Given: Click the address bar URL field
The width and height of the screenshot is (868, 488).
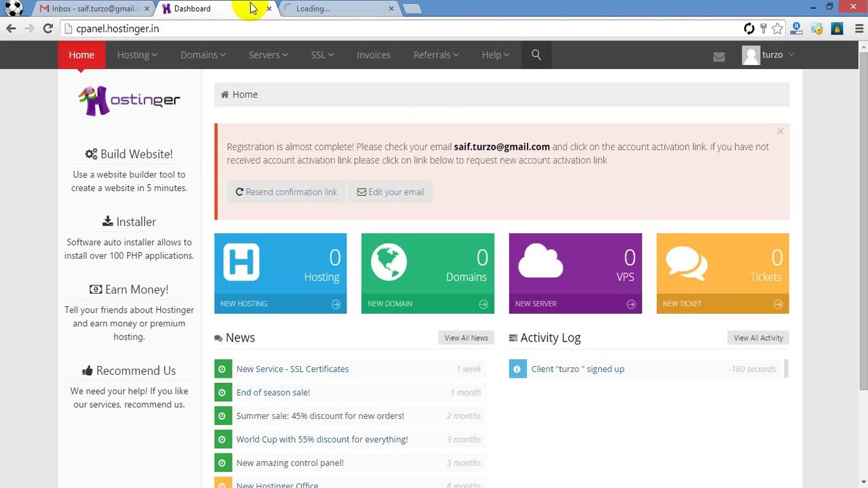Looking at the screenshot, I should click(x=400, y=28).
